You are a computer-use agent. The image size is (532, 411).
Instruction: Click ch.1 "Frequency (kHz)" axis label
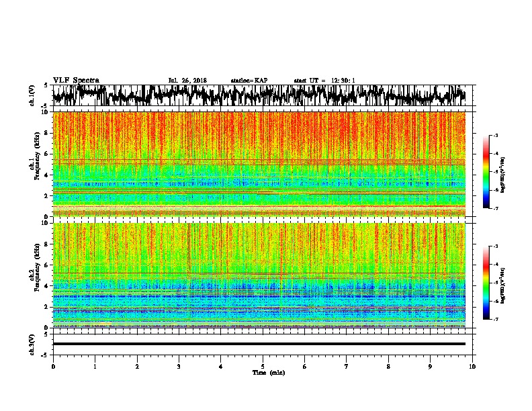[37, 157]
